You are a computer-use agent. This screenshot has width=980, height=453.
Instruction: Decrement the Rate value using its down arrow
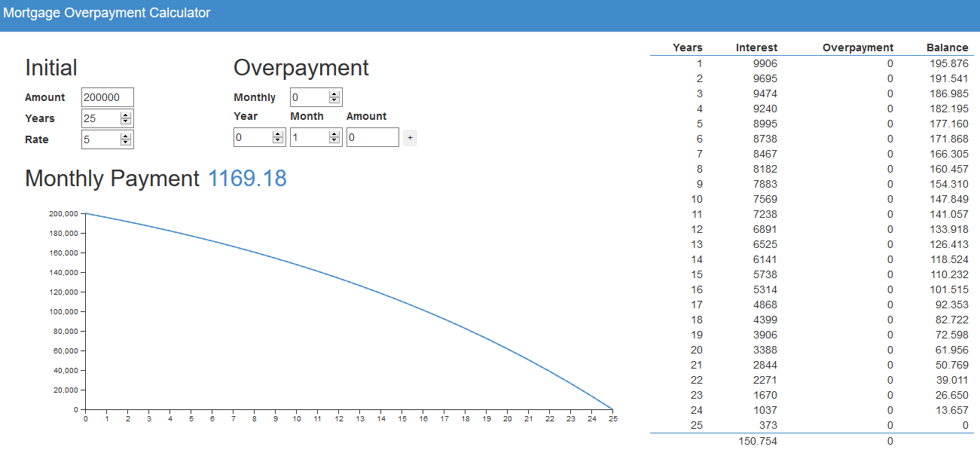click(126, 142)
